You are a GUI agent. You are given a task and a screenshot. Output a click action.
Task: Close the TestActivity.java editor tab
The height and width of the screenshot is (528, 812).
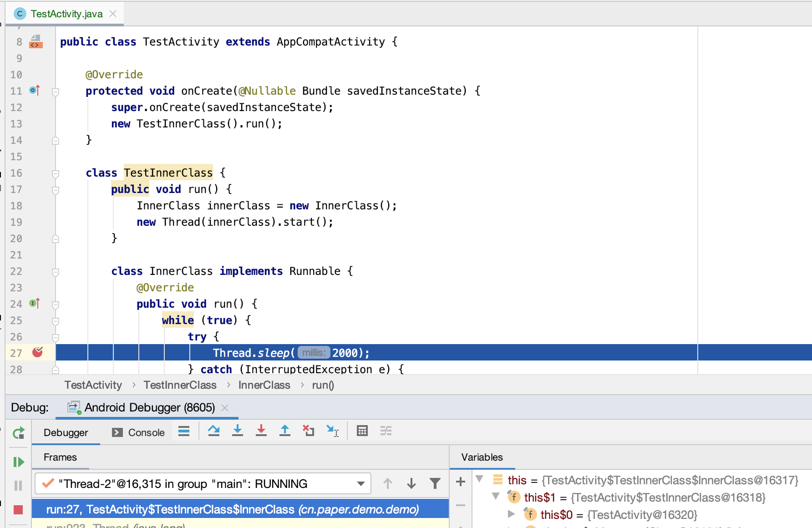(x=113, y=14)
